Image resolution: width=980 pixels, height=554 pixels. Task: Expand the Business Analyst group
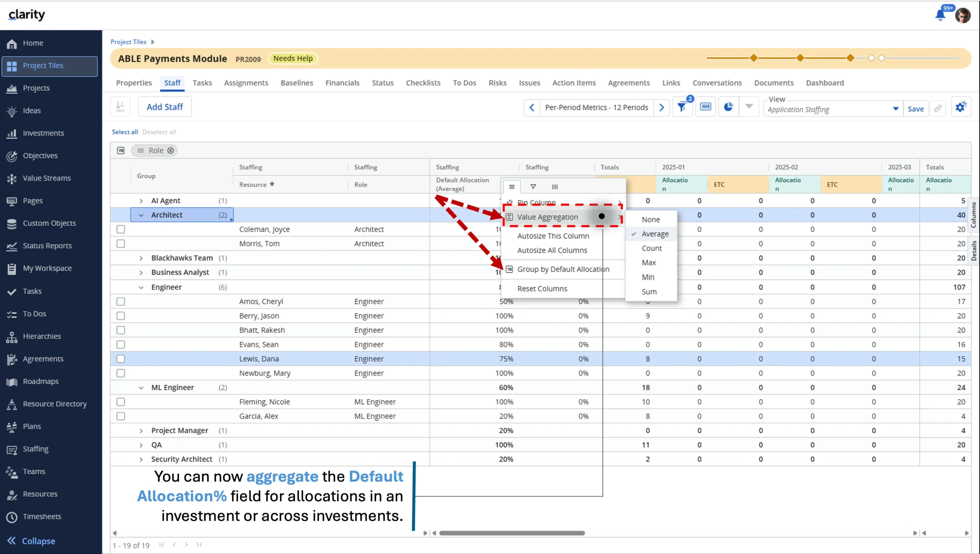pos(141,273)
